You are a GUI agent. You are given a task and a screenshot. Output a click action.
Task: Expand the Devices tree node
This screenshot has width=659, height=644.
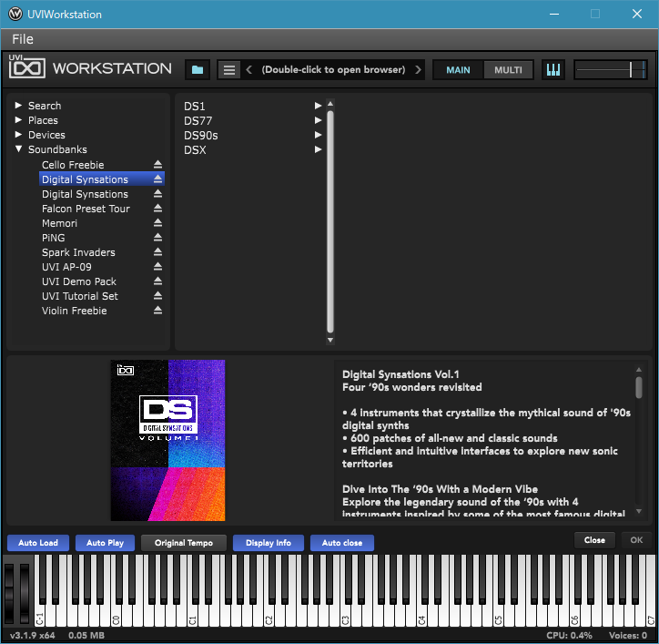[x=18, y=135]
